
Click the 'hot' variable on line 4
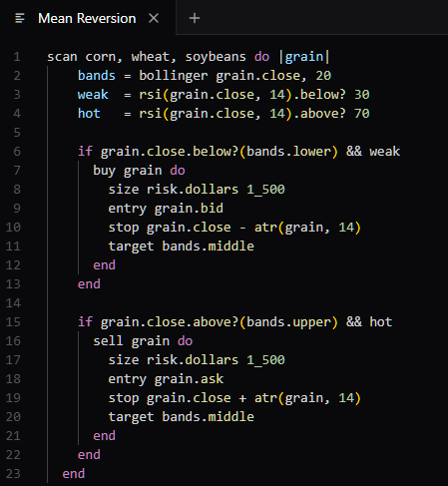[x=89, y=114]
